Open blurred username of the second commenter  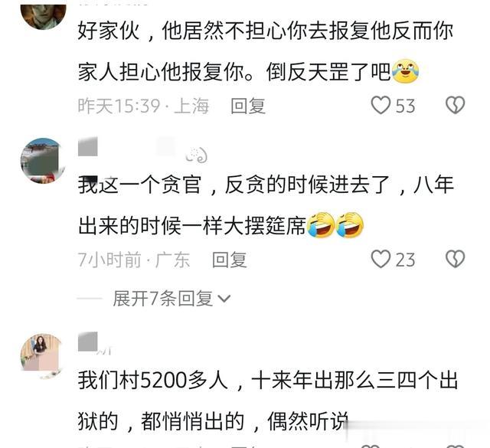[x=126, y=146]
